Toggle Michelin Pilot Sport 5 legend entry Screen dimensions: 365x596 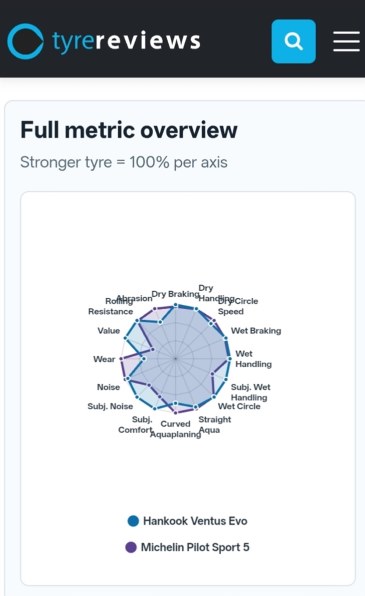[x=187, y=547]
